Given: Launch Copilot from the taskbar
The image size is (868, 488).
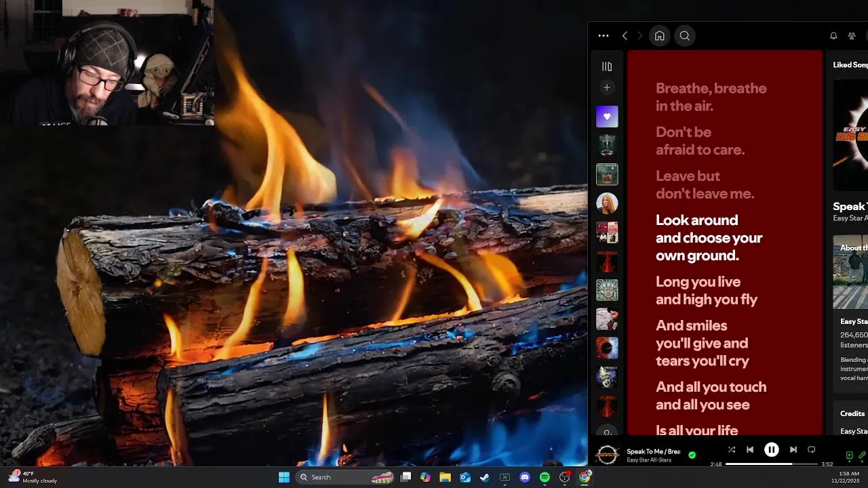Looking at the screenshot, I should (425, 477).
